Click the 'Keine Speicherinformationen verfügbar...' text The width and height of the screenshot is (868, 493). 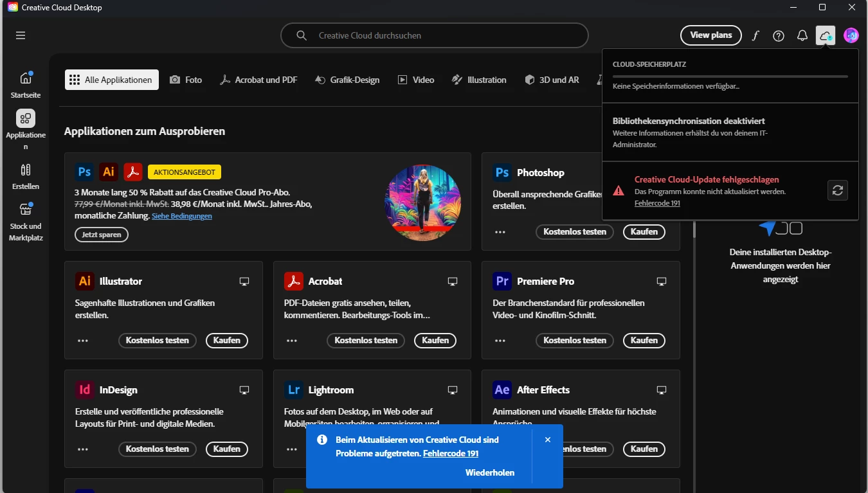[x=676, y=85]
